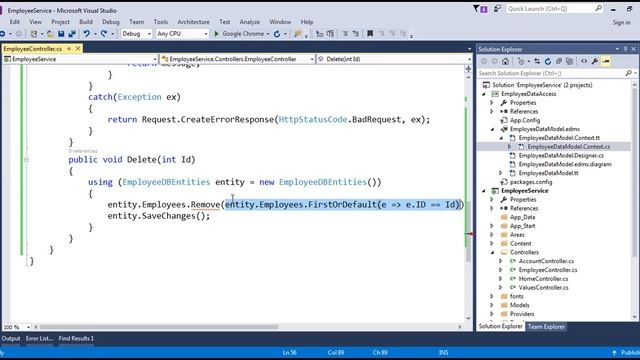
Task: Collapse the Controllers folder in Solution Explorer
Action: pos(492,252)
